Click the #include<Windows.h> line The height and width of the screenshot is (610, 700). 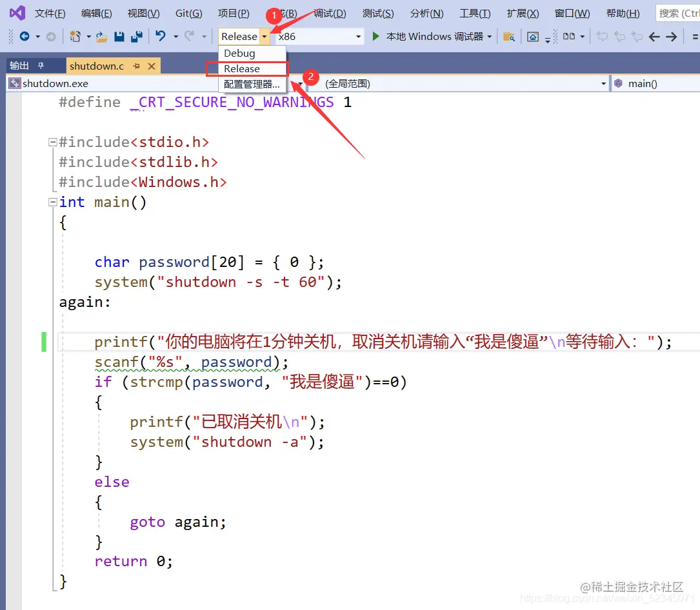click(143, 182)
